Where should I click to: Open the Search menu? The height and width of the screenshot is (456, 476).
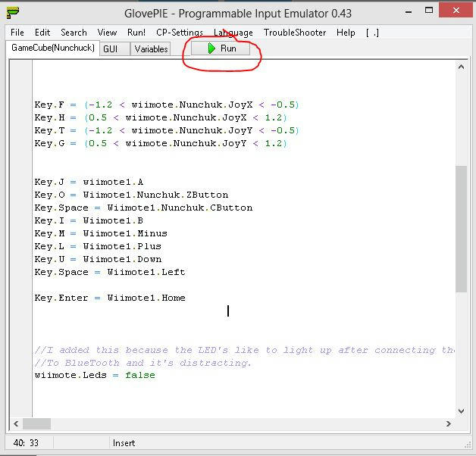click(x=74, y=33)
